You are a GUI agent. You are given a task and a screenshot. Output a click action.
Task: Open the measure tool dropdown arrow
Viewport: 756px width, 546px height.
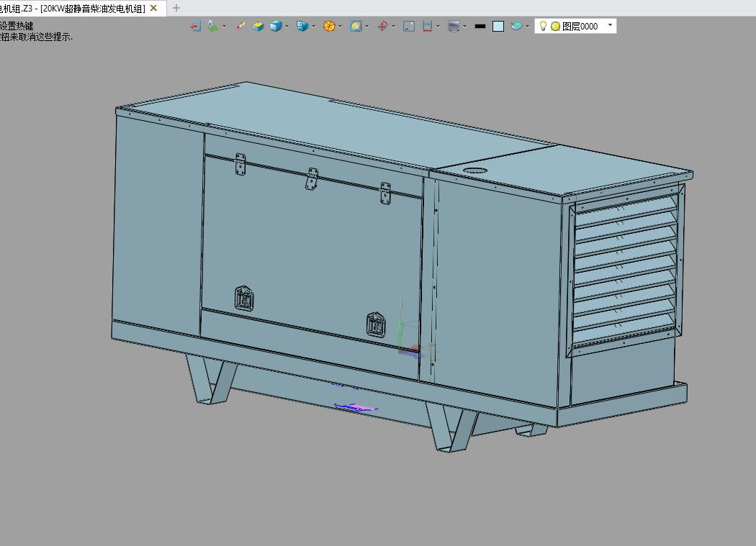point(438,27)
